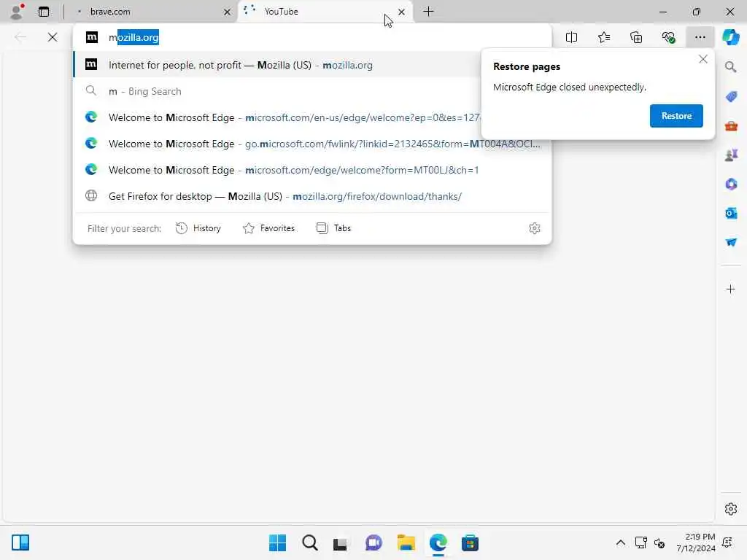This screenshot has height=560, width=747.
Task: Open sidebar Drop paper-plane icon
Action: tap(731, 242)
